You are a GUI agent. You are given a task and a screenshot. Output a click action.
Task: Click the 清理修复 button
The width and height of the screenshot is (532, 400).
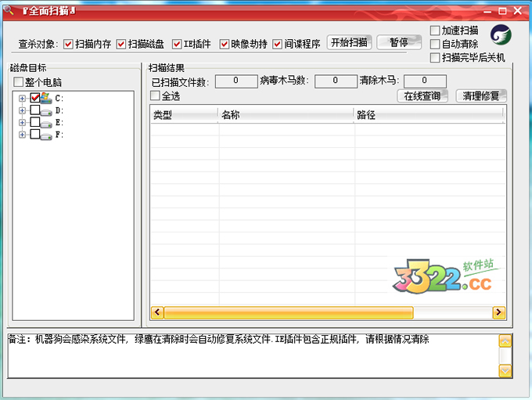click(481, 96)
